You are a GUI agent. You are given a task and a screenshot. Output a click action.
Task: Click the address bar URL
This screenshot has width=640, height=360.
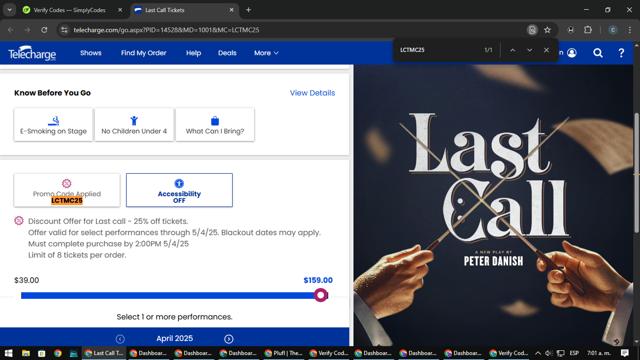click(166, 30)
